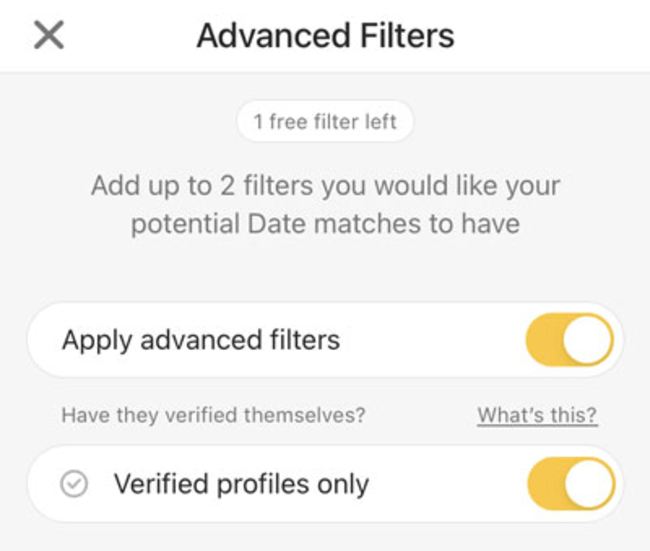Viewport: 650px width, 551px height.
Task: Select the "Verified profiles only" label text
Action: click(x=241, y=485)
